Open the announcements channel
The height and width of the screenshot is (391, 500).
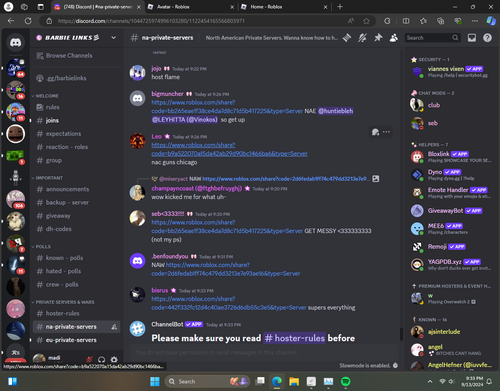(67, 189)
